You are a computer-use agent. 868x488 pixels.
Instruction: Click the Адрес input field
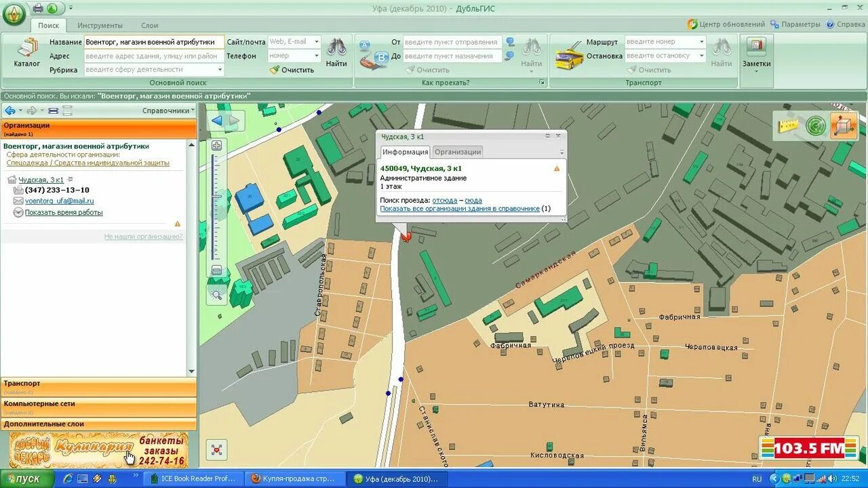click(x=154, y=56)
